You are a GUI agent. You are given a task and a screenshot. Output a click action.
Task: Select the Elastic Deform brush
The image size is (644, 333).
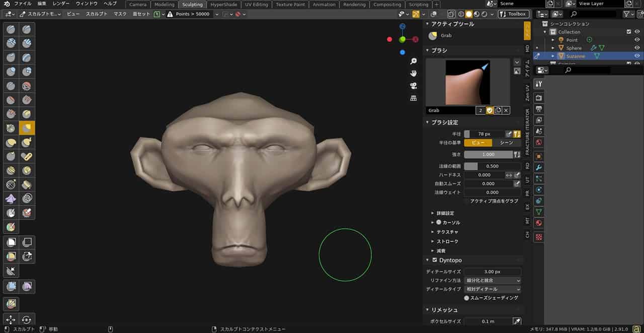11,142
